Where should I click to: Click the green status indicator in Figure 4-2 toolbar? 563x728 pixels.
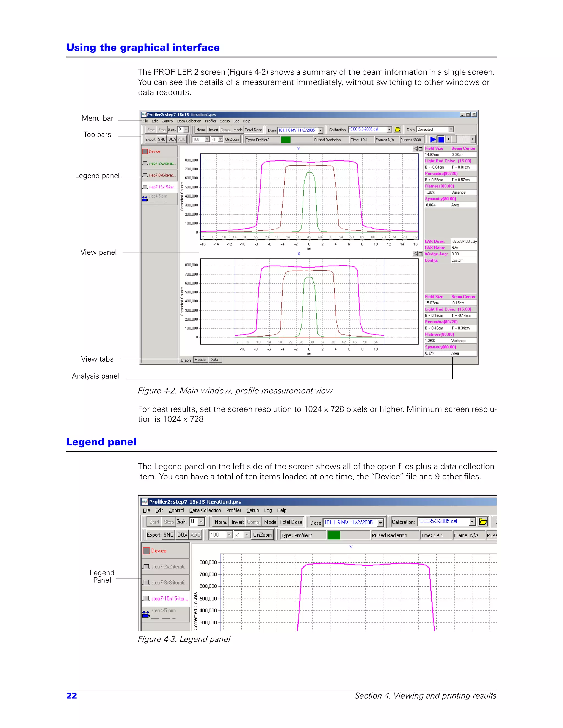286,140
